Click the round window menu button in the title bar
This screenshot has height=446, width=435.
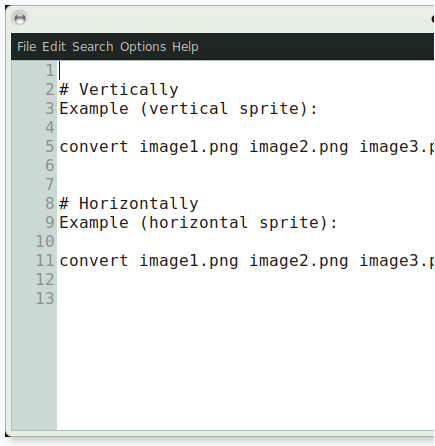click(20, 18)
